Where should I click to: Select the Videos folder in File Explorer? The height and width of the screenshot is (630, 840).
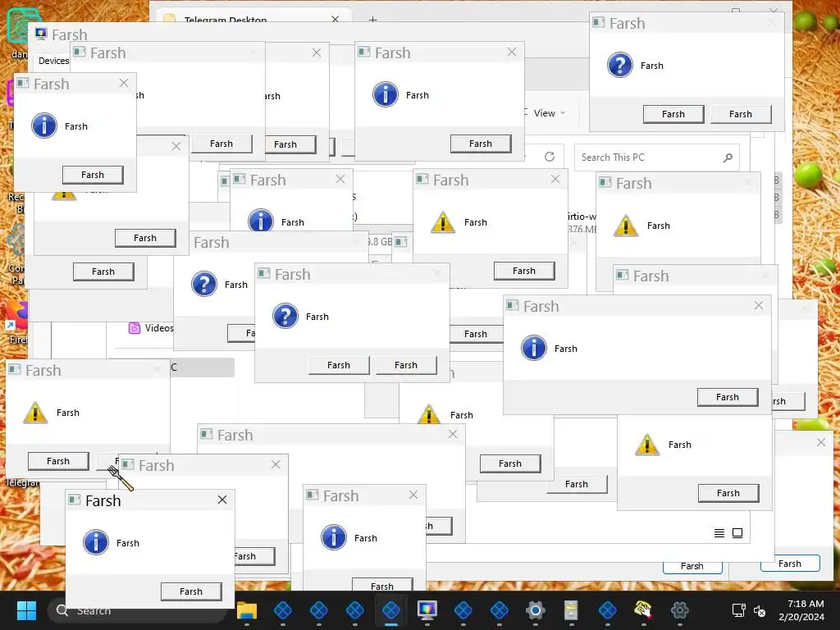tap(152, 328)
